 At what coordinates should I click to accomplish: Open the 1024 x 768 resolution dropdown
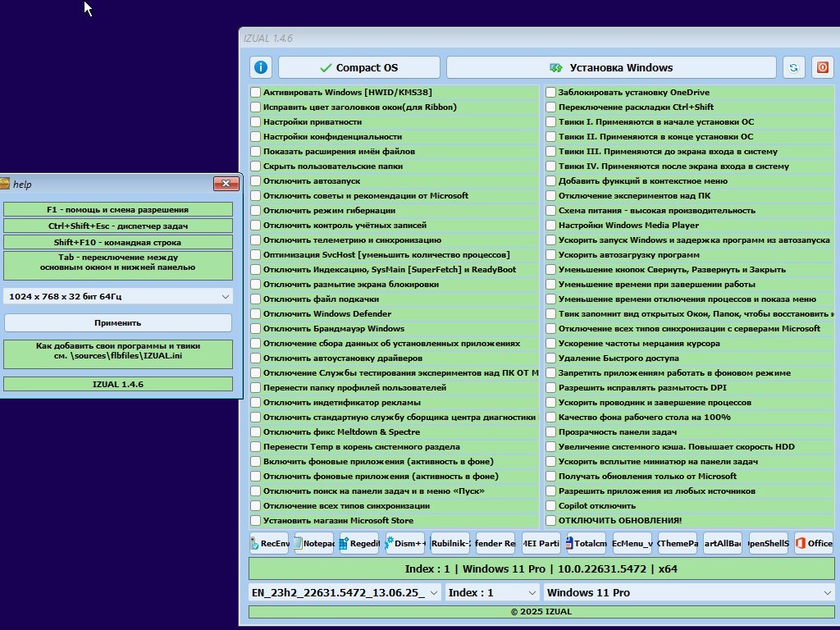[118, 296]
